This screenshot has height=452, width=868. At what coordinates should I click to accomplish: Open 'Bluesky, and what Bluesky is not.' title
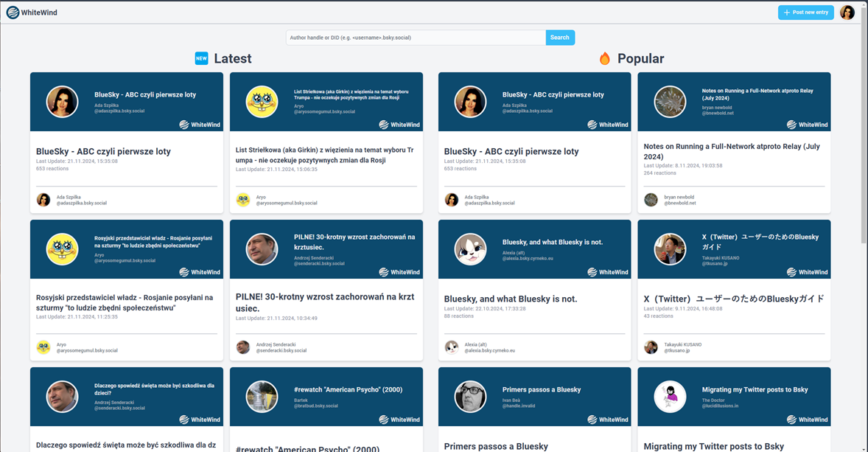511,299
